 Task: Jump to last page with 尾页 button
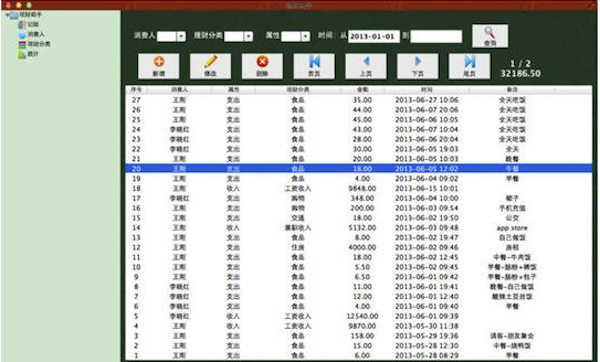[469, 66]
